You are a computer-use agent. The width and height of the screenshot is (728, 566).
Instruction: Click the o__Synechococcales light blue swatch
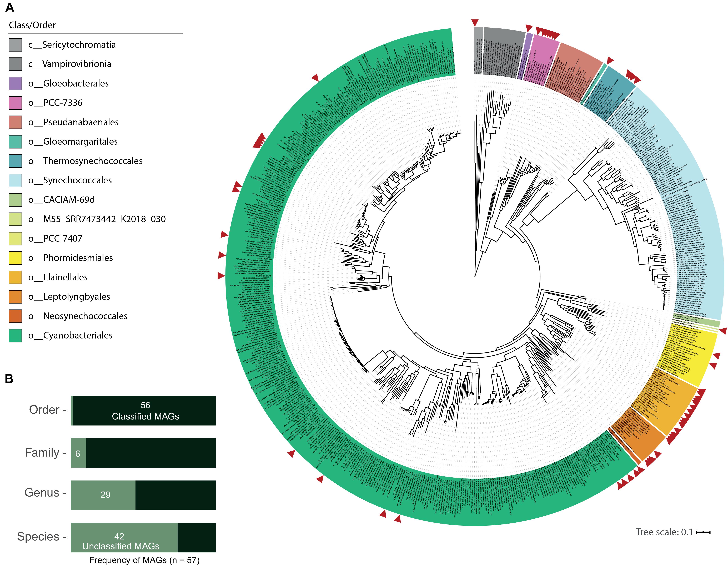15,180
